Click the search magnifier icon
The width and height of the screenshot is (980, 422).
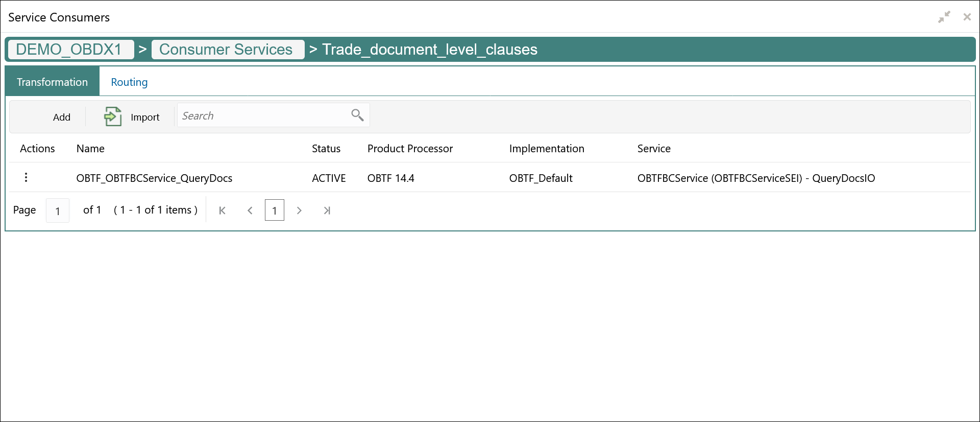(x=357, y=115)
